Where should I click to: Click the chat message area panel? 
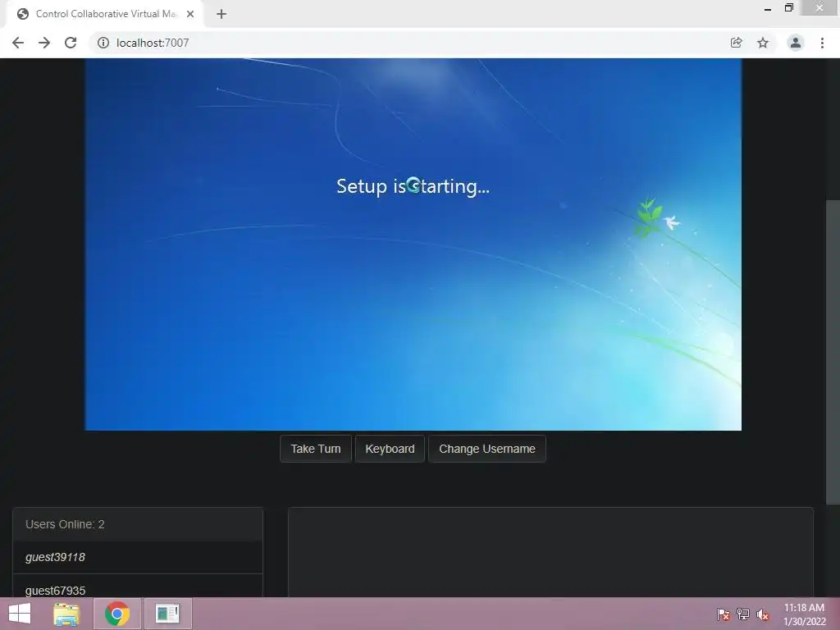click(x=550, y=552)
